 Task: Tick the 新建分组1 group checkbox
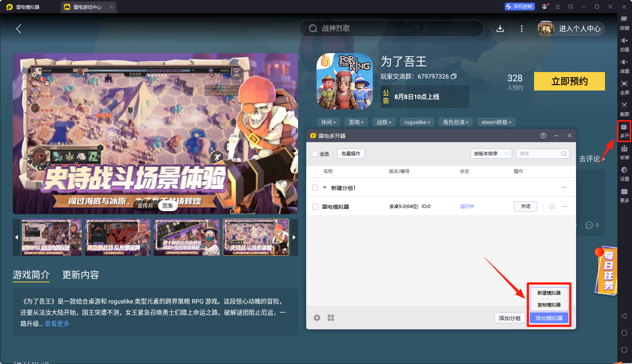[x=315, y=188]
